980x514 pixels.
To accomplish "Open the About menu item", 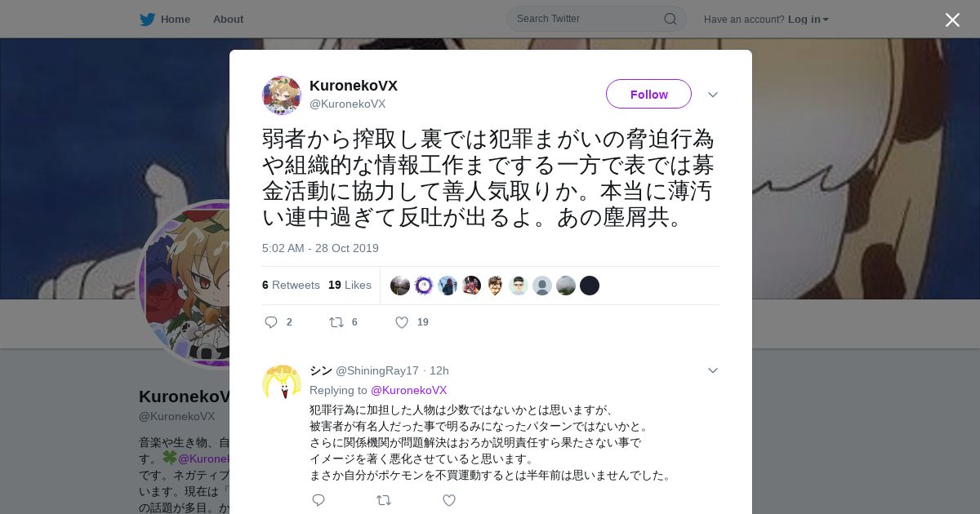I will point(228,20).
